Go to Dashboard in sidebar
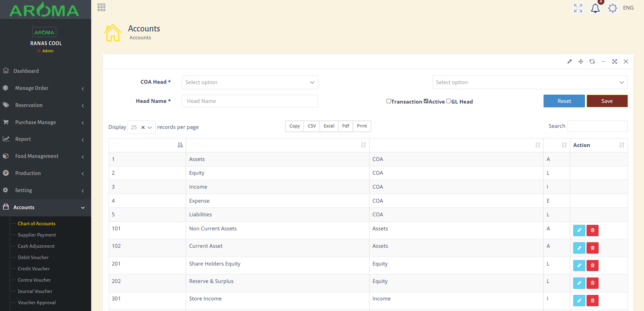The image size is (644, 311). 26,71
